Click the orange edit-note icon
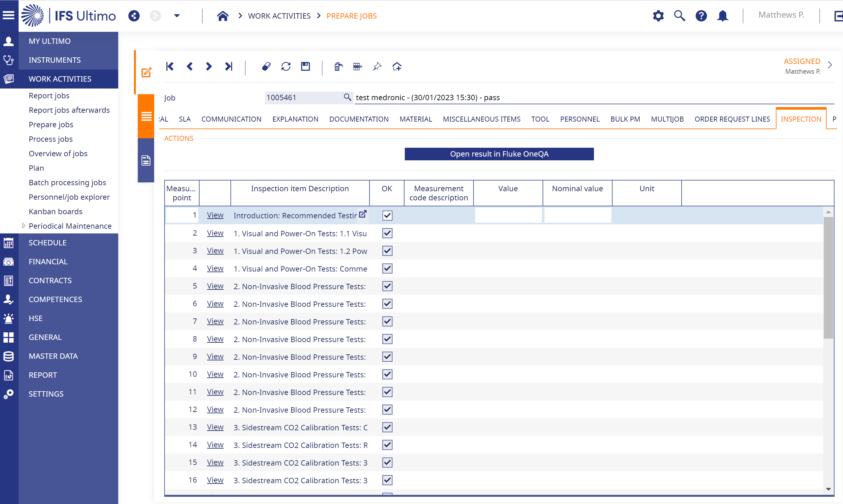 tap(146, 72)
